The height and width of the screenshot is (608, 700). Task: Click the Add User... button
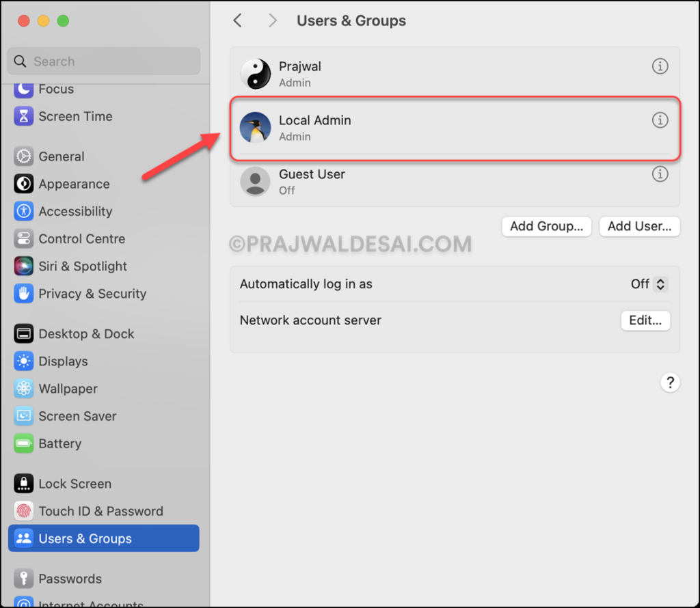(639, 226)
